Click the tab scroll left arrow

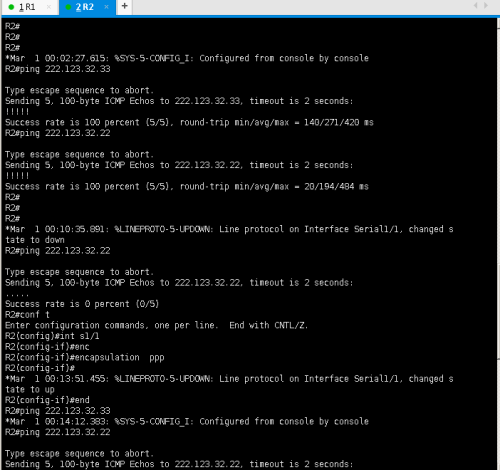(475, 6)
